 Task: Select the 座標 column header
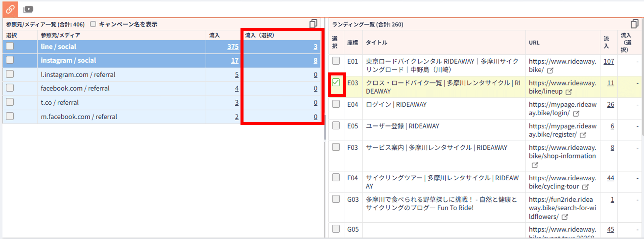tap(353, 43)
